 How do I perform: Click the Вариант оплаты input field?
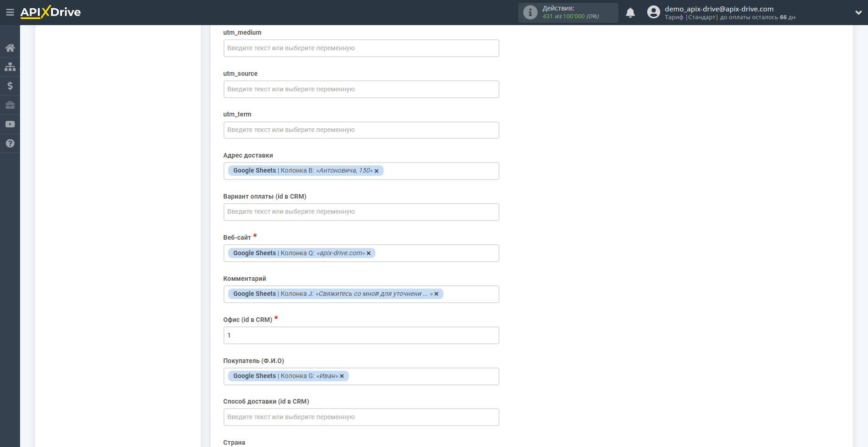tap(361, 212)
